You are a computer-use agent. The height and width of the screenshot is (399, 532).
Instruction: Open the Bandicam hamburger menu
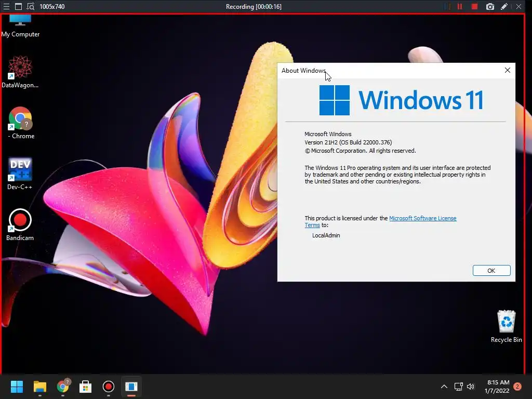tap(6, 6)
